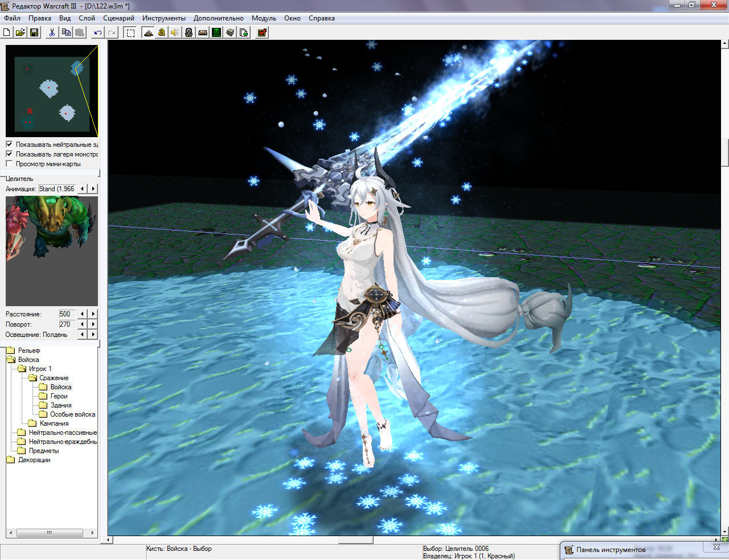The image size is (729, 560).
Task: Create a new map with New icon
Action: click(7, 32)
